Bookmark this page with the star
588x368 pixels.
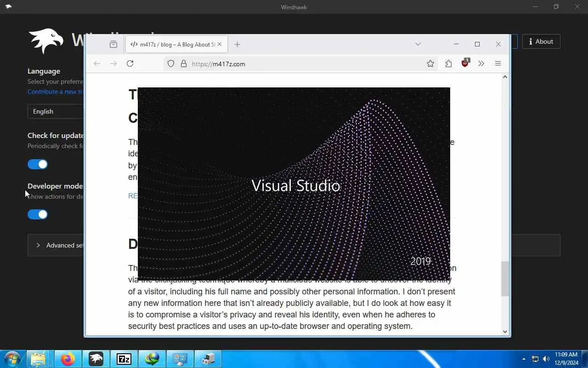click(x=430, y=64)
